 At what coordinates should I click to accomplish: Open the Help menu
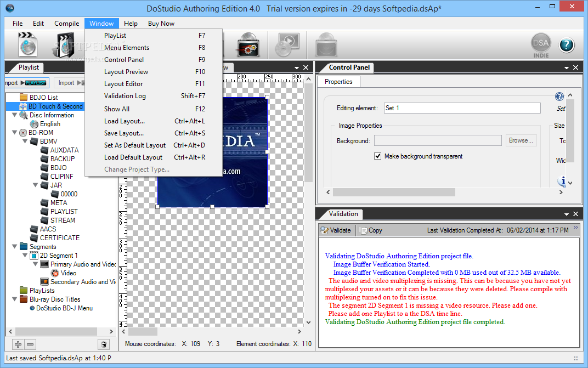coord(131,23)
